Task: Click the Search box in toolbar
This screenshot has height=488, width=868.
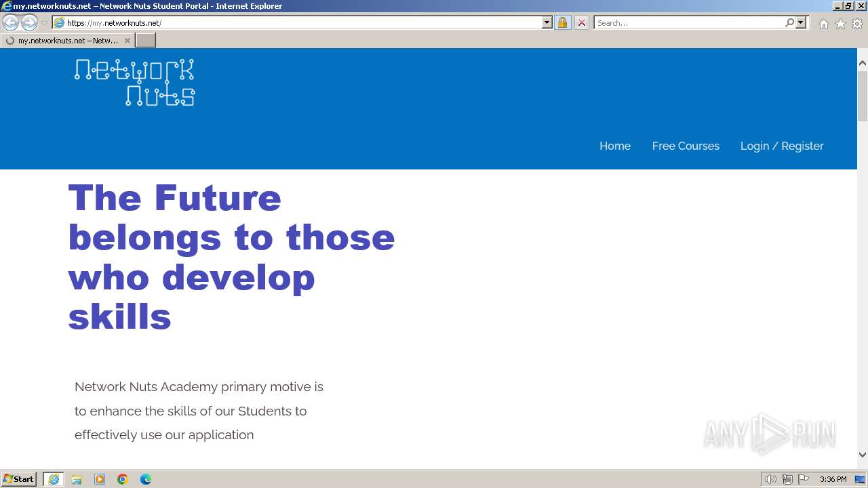Action: point(688,22)
